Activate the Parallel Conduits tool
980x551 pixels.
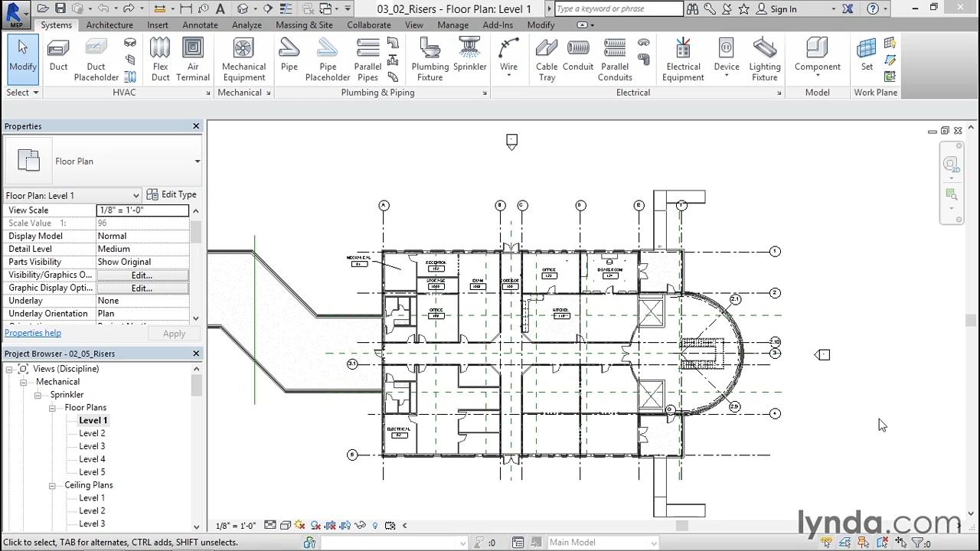pos(615,58)
